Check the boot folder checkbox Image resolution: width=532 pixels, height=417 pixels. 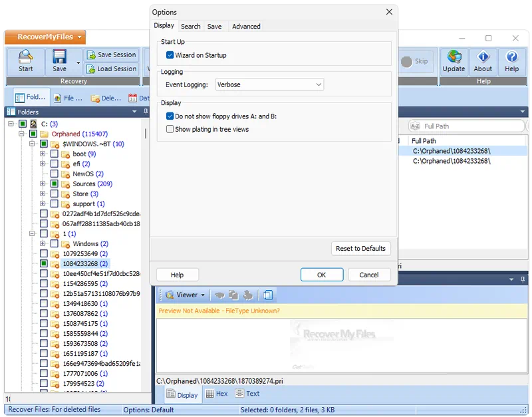(x=54, y=154)
